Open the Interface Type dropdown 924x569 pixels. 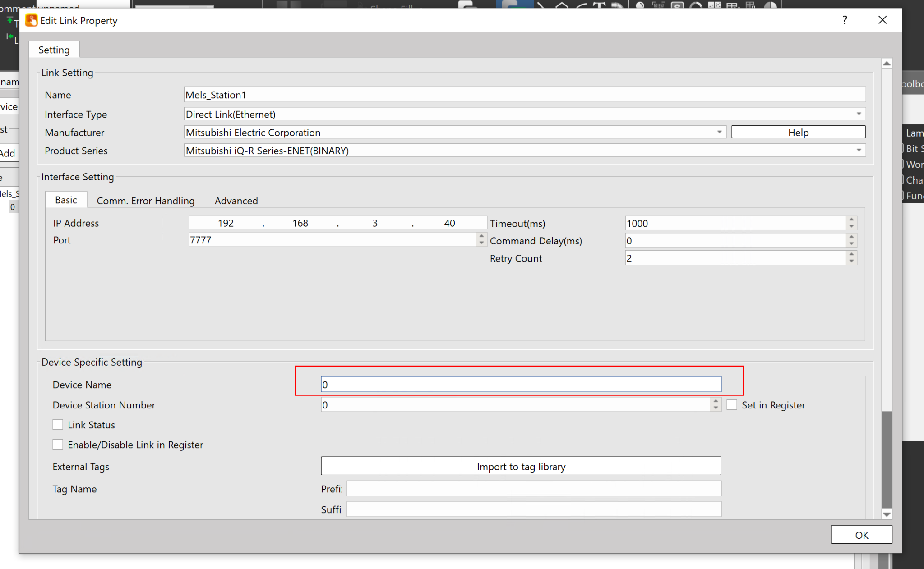click(859, 114)
